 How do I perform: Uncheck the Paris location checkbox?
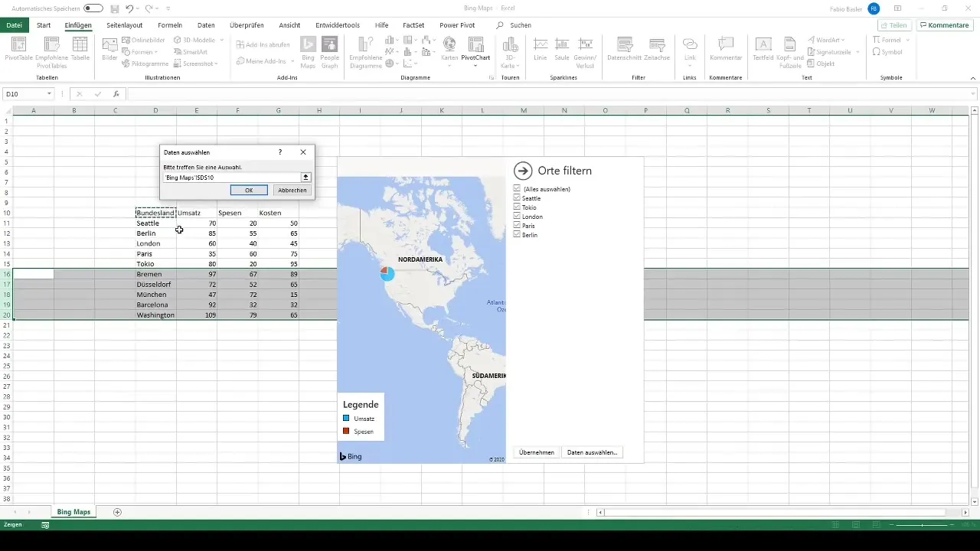click(x=518, y=225)
